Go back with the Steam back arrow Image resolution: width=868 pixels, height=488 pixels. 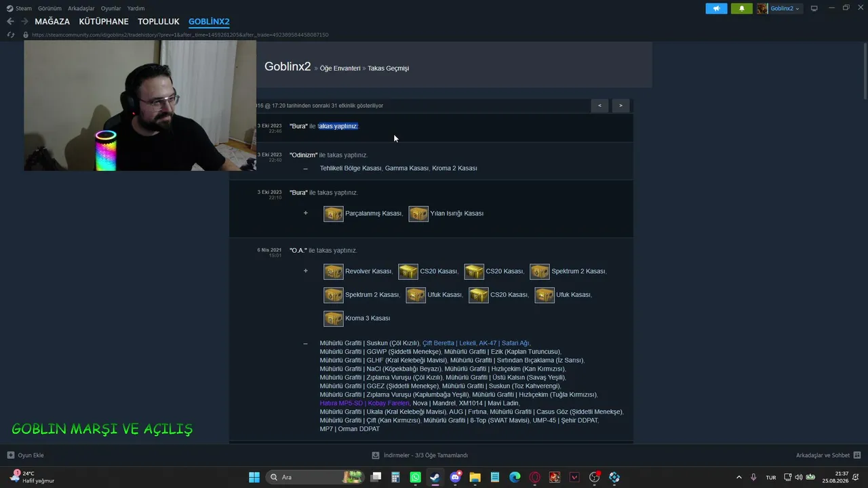pyautogui.click(x=10, y=22)
